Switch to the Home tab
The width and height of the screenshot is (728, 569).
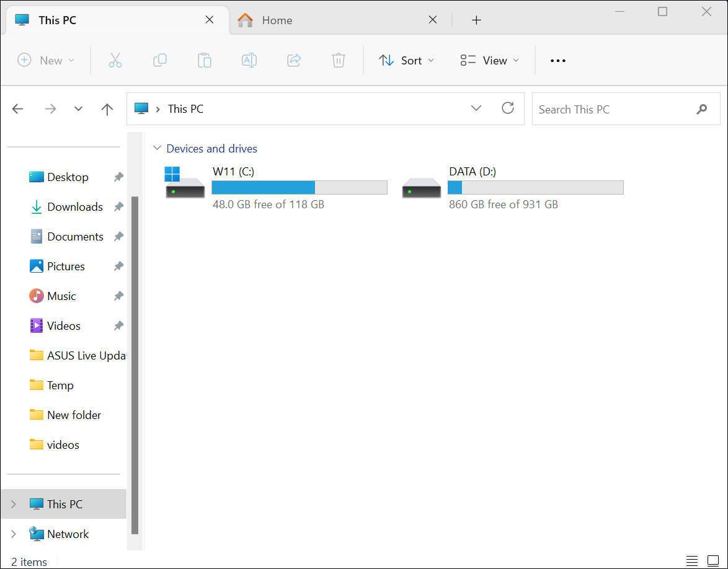(277, 20)
